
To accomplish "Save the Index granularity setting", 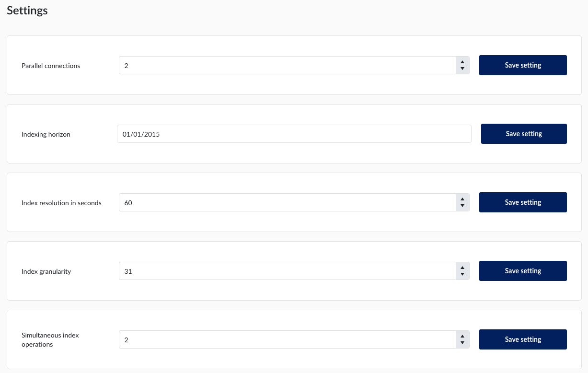I will pos(523,271).
